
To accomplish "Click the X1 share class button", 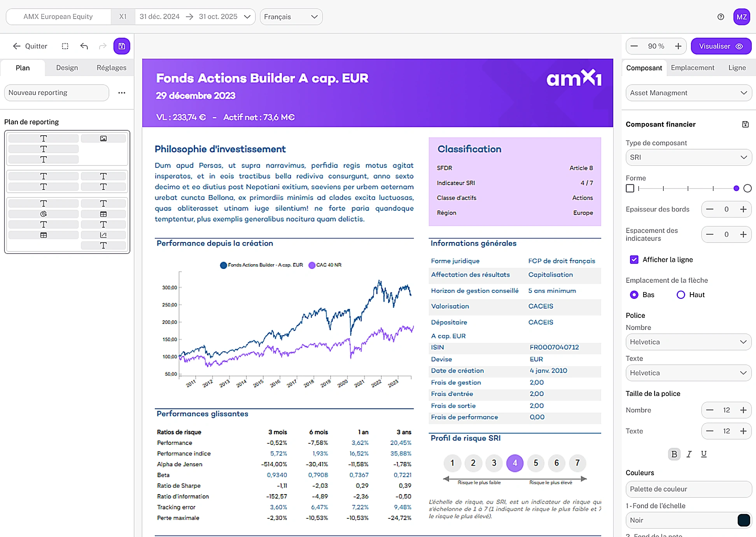I will click(123, 17).
